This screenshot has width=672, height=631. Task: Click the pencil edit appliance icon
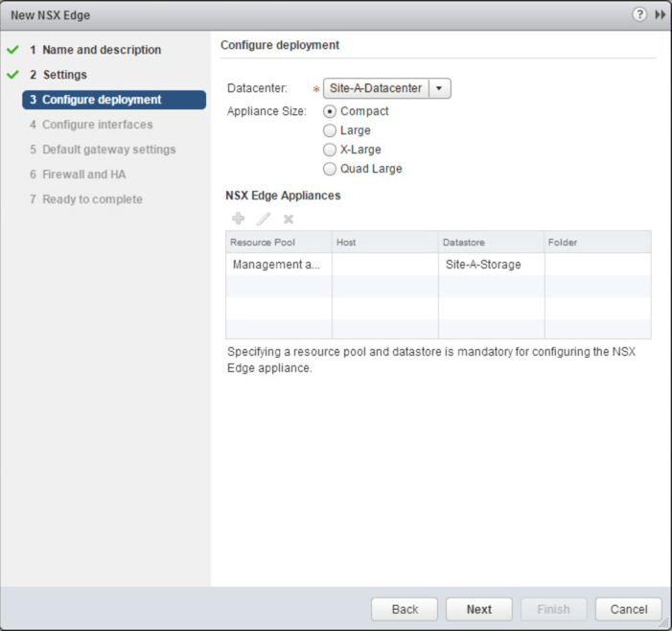[264, 219]
